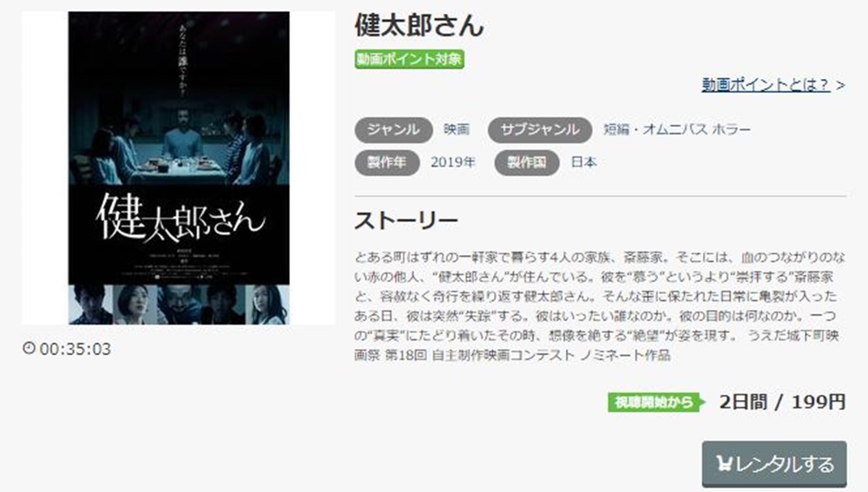Select the ジャンル tag pill
Image resolution: width=868 pixels, height=492 pixels.
click(x=393, y=129)
